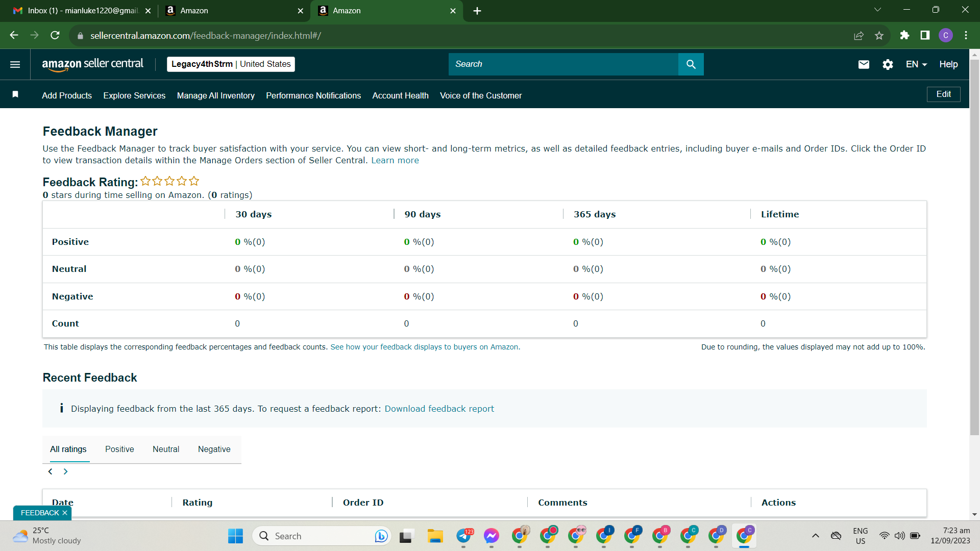Click the Rating column header
This screenshot has width=980, height=551.
click(x=197, y=503)
